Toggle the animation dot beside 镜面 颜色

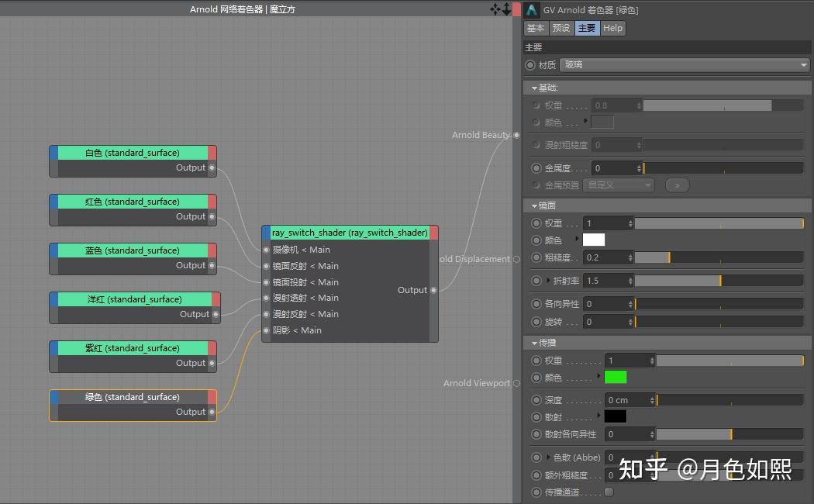coord(536,240)
